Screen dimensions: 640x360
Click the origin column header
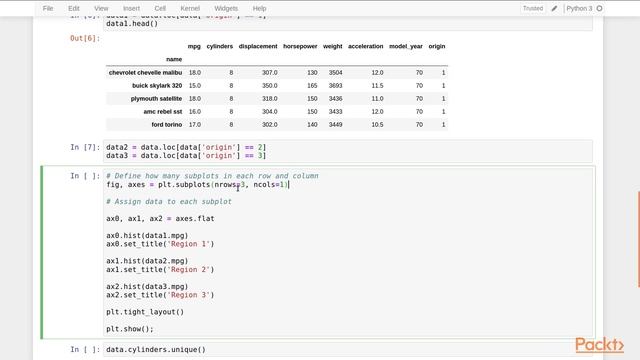(437, 46)
